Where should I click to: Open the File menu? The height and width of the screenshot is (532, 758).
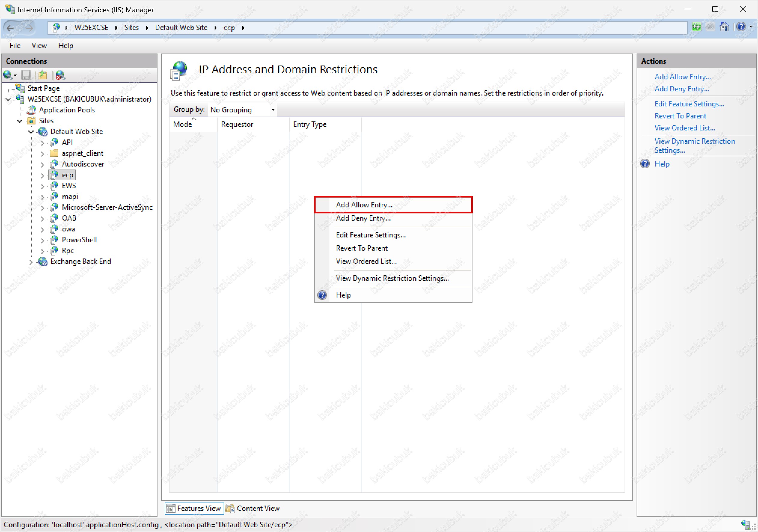pyautogui.click(x=15, y=46)
